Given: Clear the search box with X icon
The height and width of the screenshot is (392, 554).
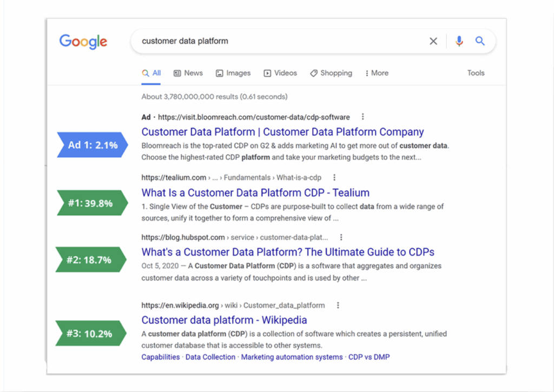Looking at the screenshot, I should (433, 41).
